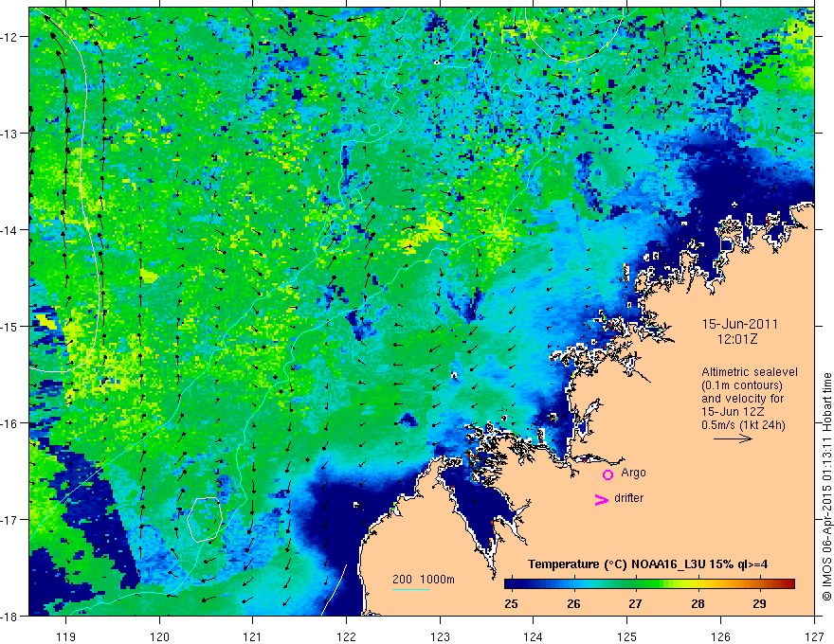This screenshot has width=834, height=644.
Task: Click the 'Altimetric sealevel' caption text
Action: click(750, 372)
